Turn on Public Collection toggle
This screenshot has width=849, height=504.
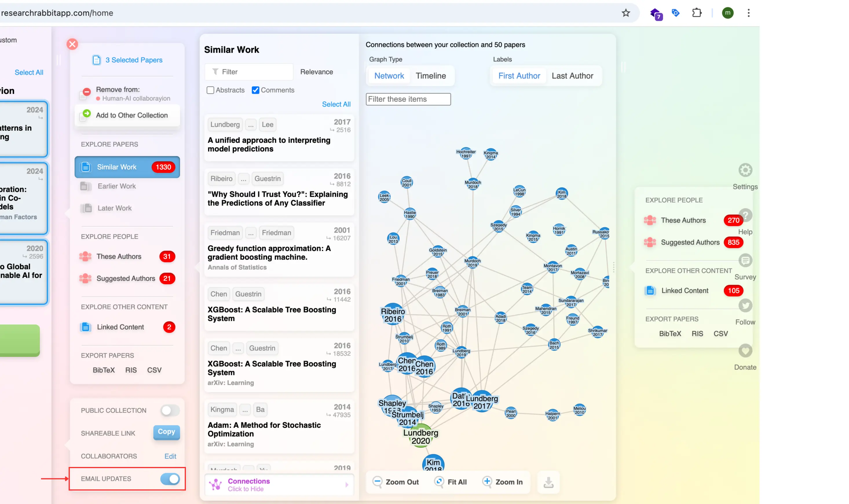pos(170,410)
